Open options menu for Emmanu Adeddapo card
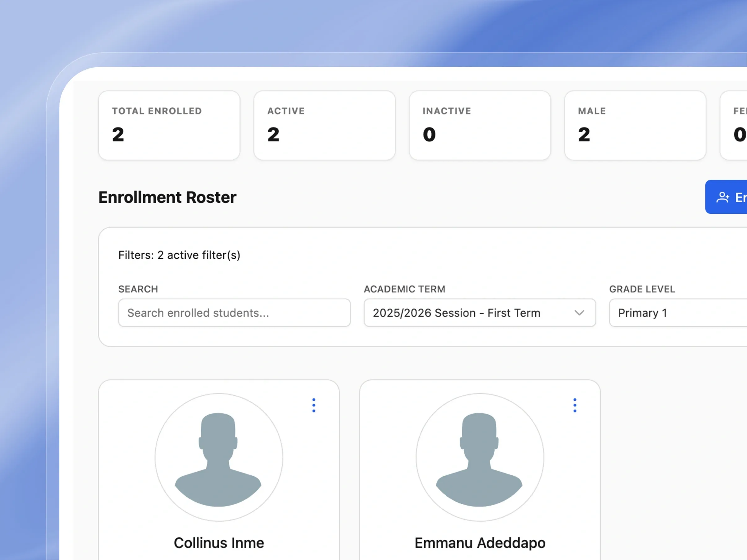Viewport: 747px width, 560px height. [x=575, y=405]
